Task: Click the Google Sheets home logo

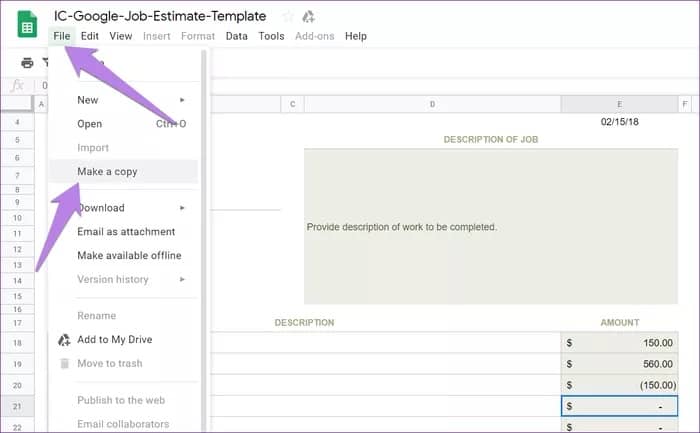Action: (x=27, y=24)
